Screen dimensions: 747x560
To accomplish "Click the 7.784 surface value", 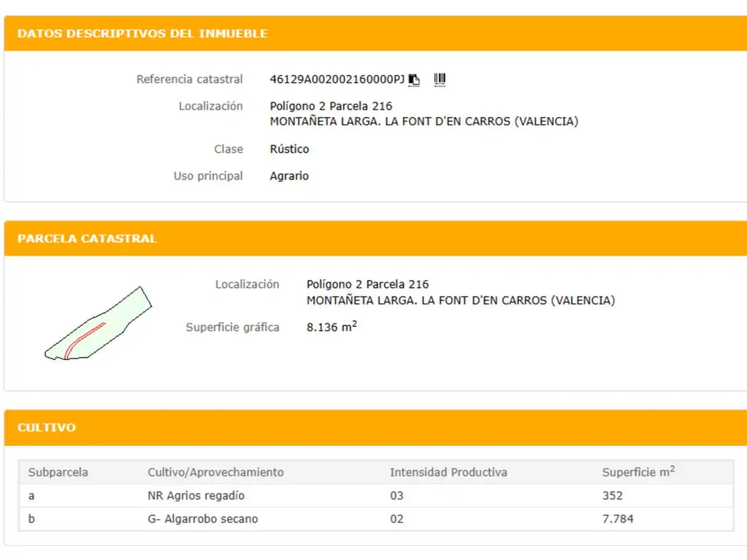I will [618, 519].
